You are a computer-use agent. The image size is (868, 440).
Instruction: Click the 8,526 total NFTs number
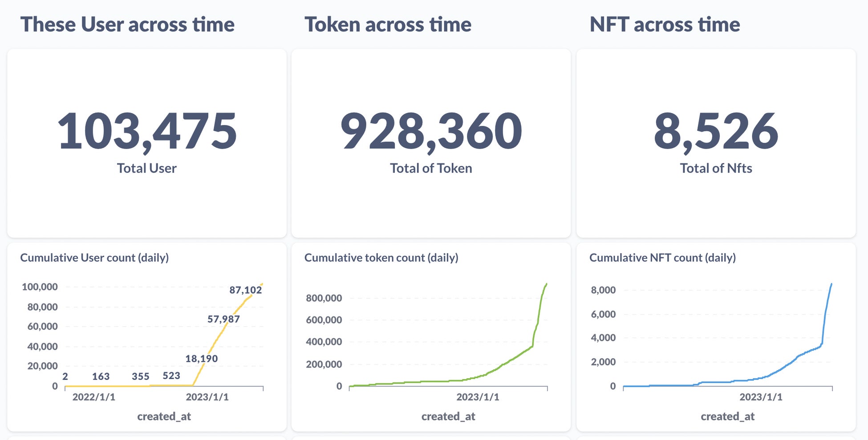point(716,131)
